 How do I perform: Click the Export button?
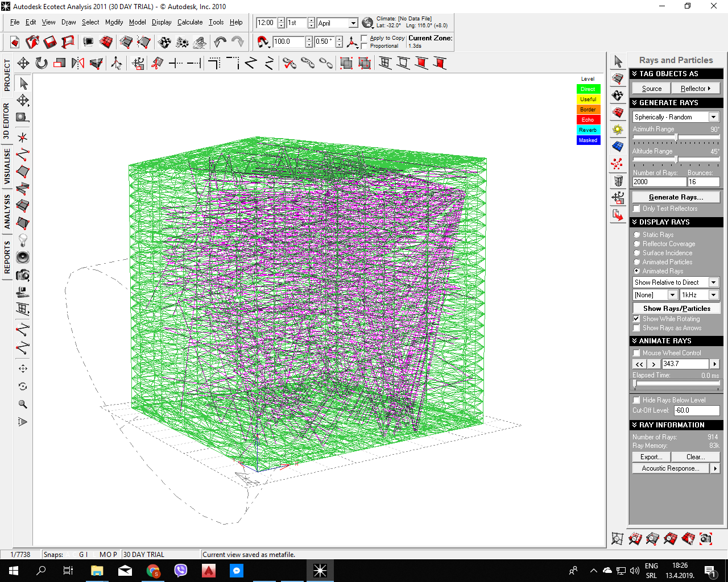[651, 457]
